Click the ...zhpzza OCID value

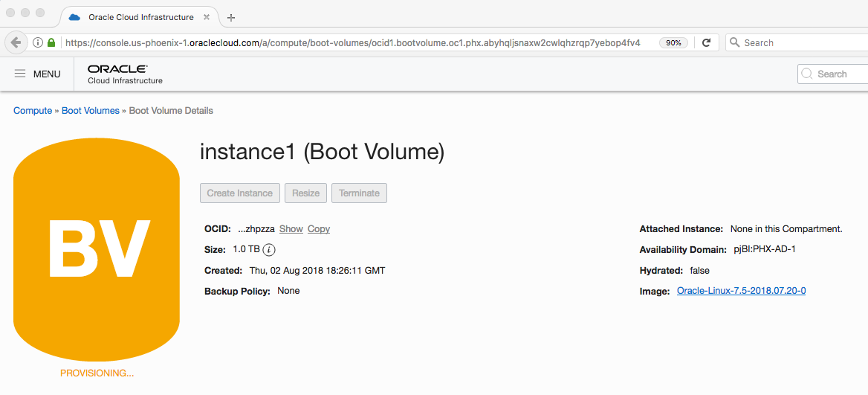(x=256, y=229)
